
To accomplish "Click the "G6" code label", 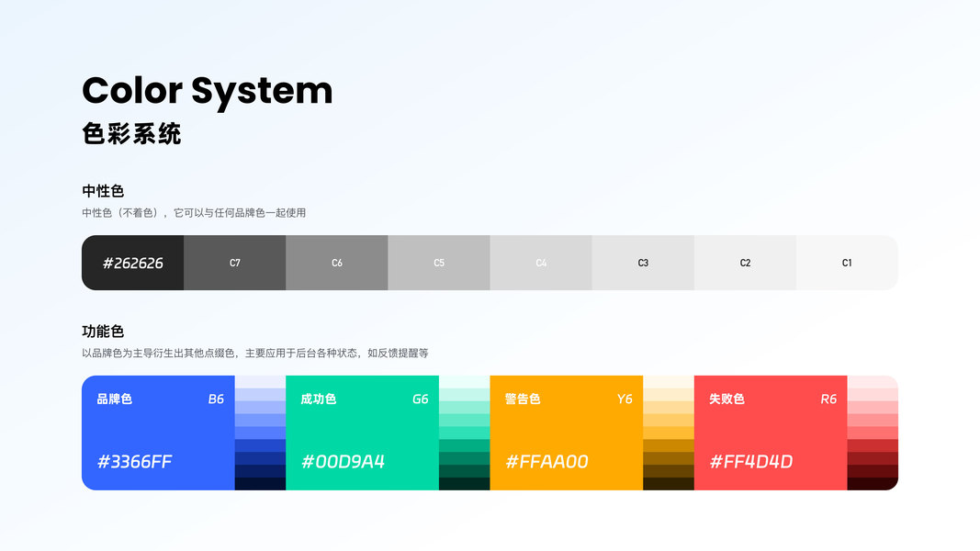I will click(420, 399).
